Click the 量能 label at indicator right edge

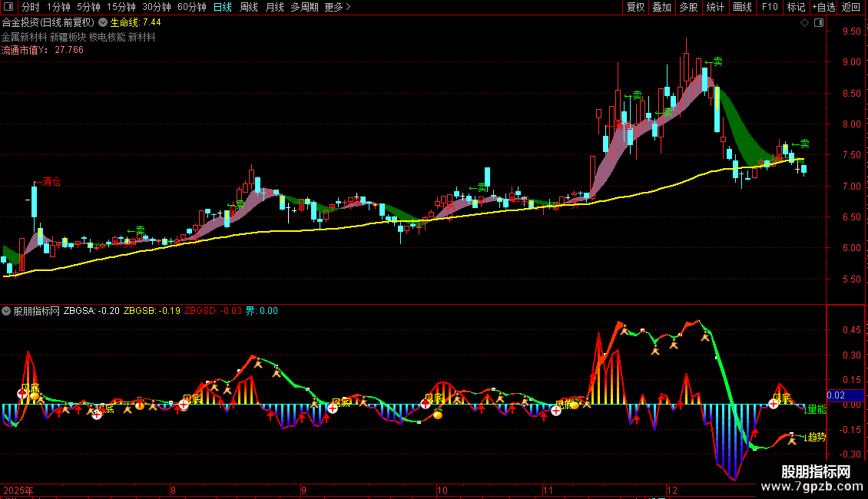pyautogui.click(x=816, y=409)
